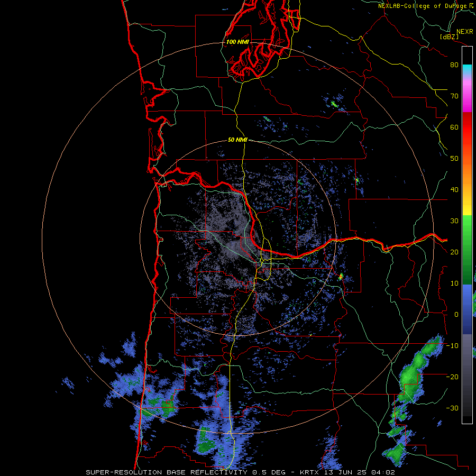Screen dimensions: 476x476
Task: Select the 40 dBZ scale value
Action: 454,190
